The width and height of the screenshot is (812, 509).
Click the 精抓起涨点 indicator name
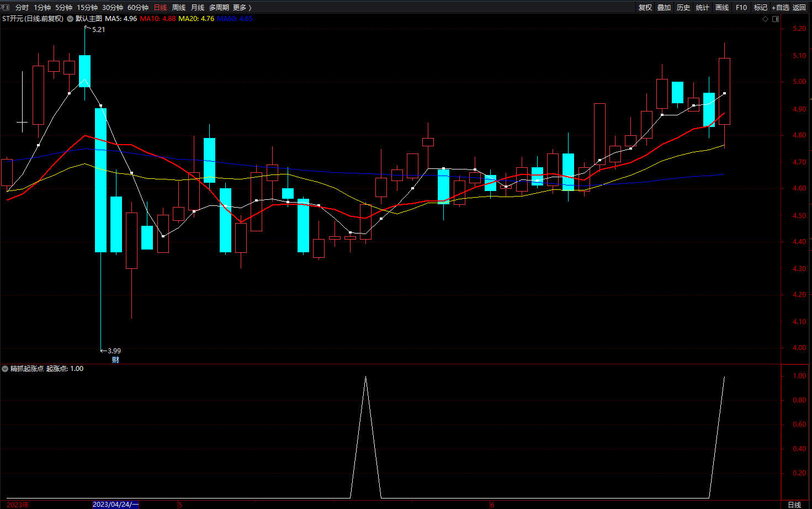tap(27, 369)
